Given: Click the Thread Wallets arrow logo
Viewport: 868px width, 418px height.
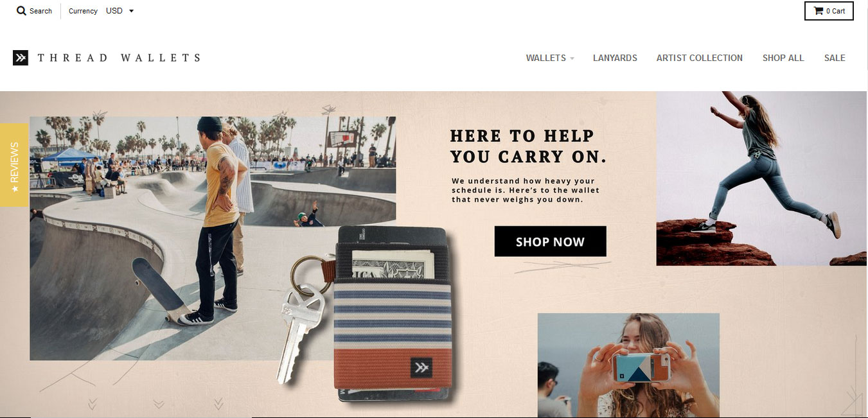Looking at the screenshot, I should click(21, 58).
